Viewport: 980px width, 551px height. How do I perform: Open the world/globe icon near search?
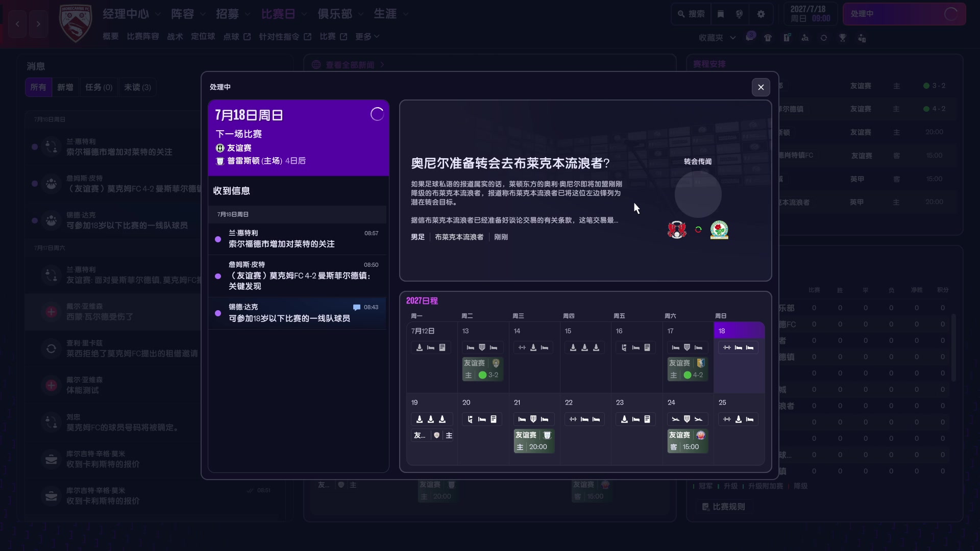pos(739,14)
